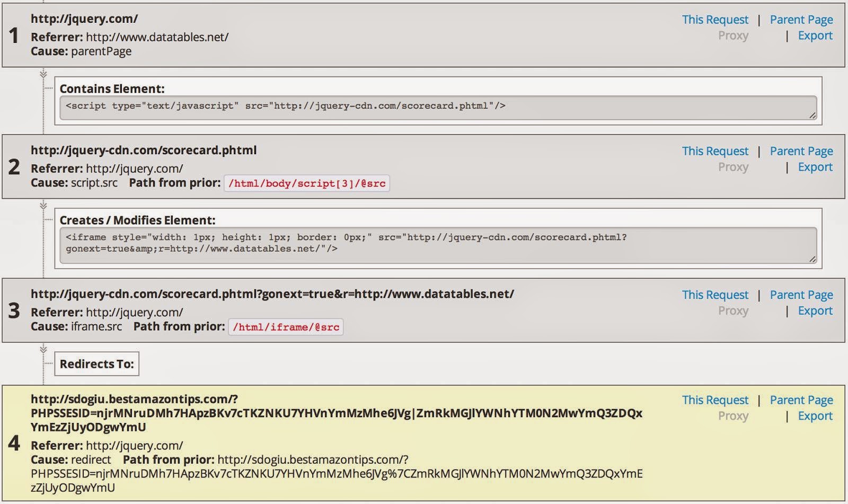This screenshot has width=848, height=504.
Task: Click the bold sdogiu.bestamazontips.com URL heading
Action: click(x=337, y=413)
